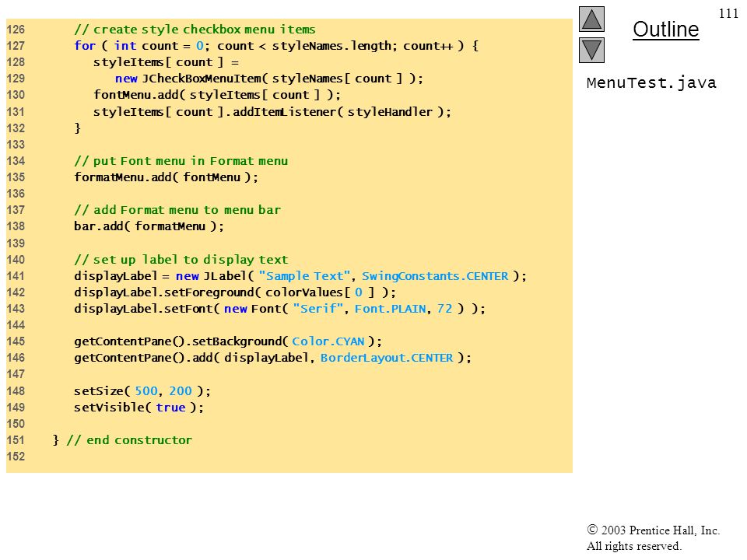Click the closing brace on line 132

coord(77,128)
